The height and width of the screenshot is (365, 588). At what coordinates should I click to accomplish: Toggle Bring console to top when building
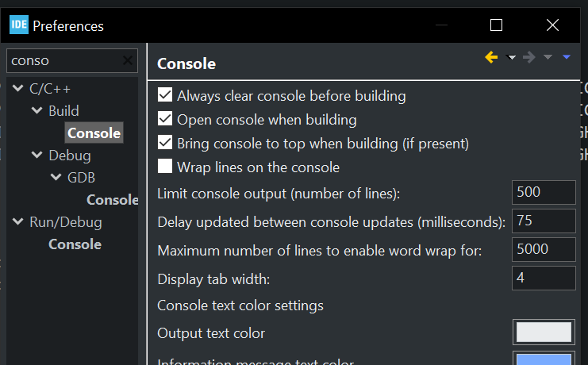pyautogui.click(x=165, y=144)
